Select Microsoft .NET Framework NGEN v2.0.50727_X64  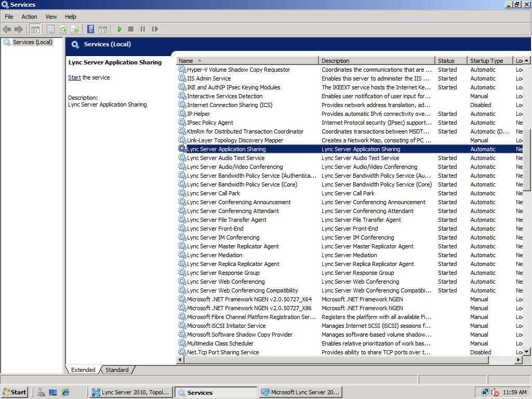tap(350, 299)
